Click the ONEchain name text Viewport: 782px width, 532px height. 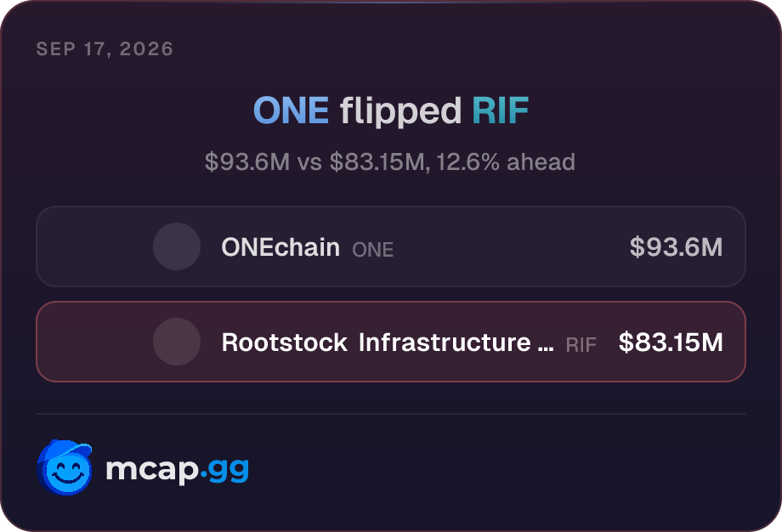pyautogui.click(x=280, y=247)
